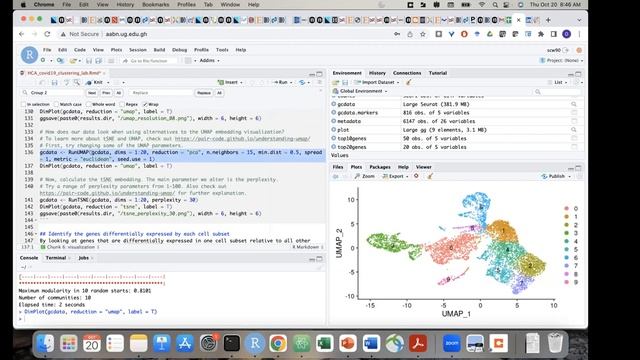The width and height of the screenshot is (640, 360).
Task: Go to the previous plot arrow
Action: pos(336,176)
